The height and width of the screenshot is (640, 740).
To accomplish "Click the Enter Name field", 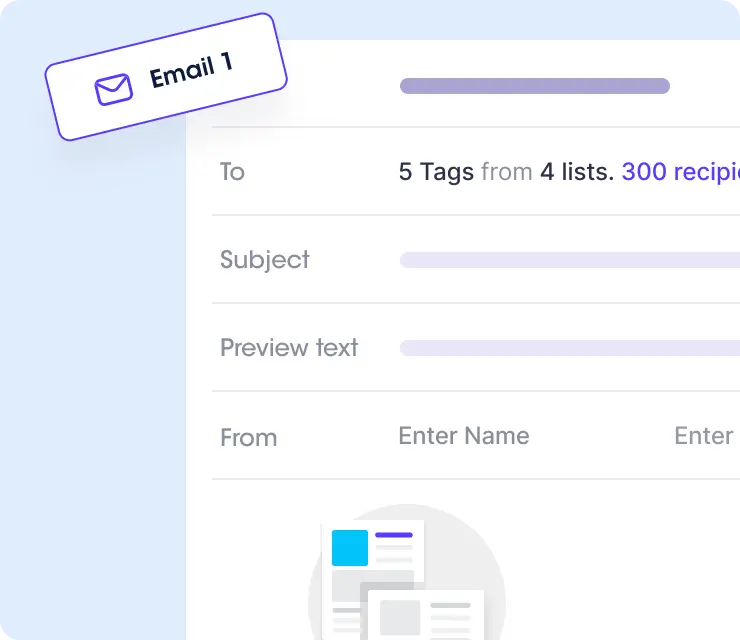I will tap(464, 436).
